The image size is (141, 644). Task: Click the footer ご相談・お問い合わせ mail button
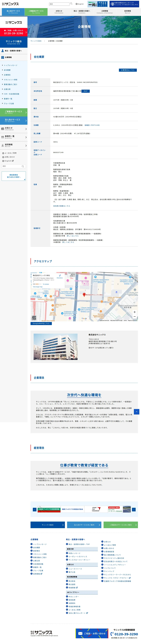point(92,633)
